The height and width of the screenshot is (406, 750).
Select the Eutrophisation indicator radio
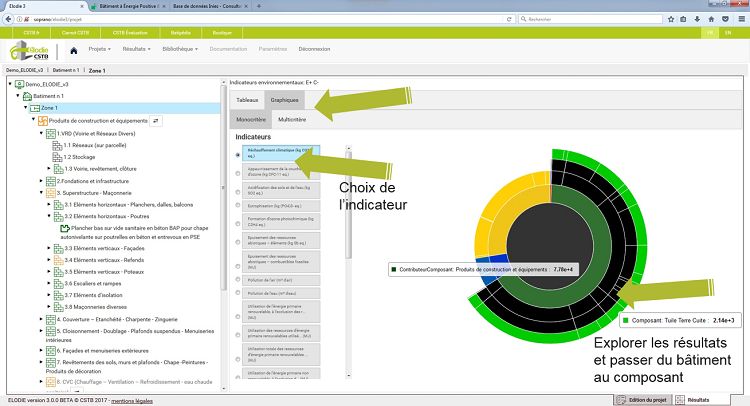point(238,206)
